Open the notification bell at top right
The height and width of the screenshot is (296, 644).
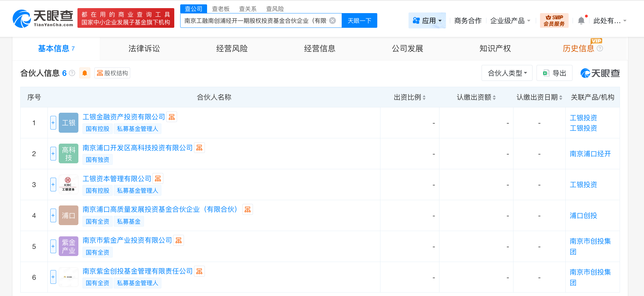coord(581,20)
